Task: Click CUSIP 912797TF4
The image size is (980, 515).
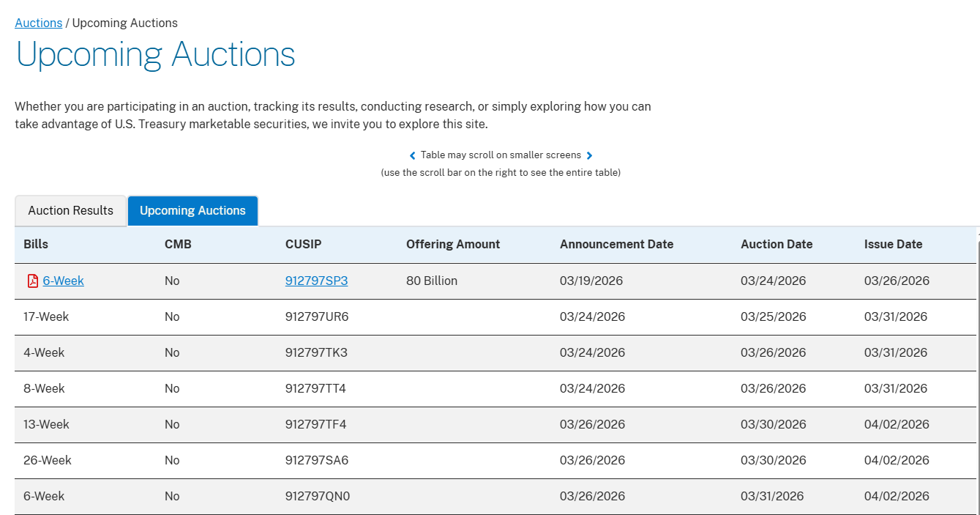Action: (x=315, y=424)
